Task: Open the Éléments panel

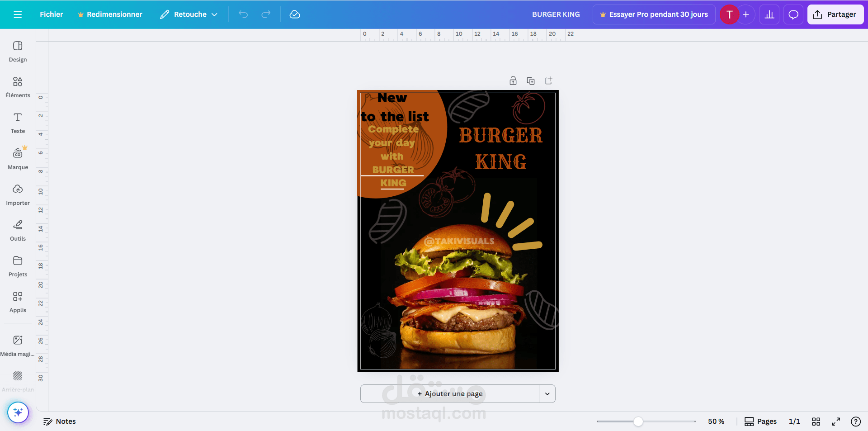Action: (18, 87)
